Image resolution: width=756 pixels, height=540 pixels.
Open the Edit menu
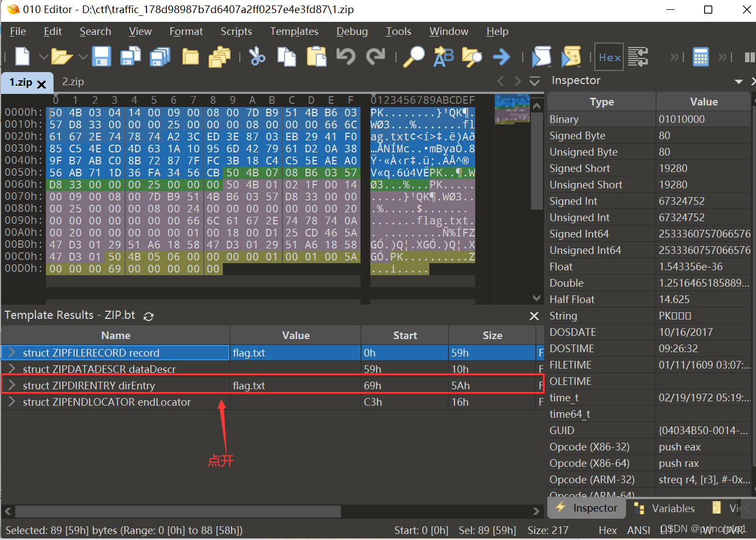pos(52,31)
